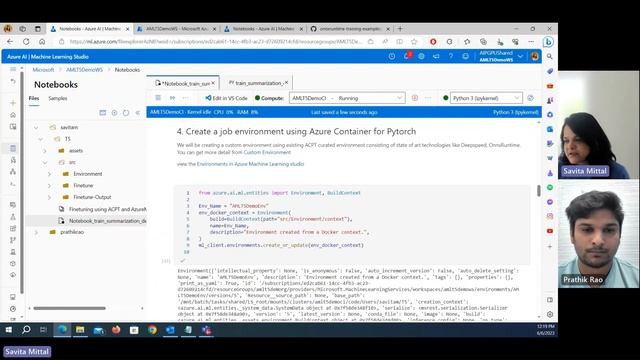Click horizontal scrollbar in file explorer
The height and width of the screenshot is (360, 640).
coord(69,308)
